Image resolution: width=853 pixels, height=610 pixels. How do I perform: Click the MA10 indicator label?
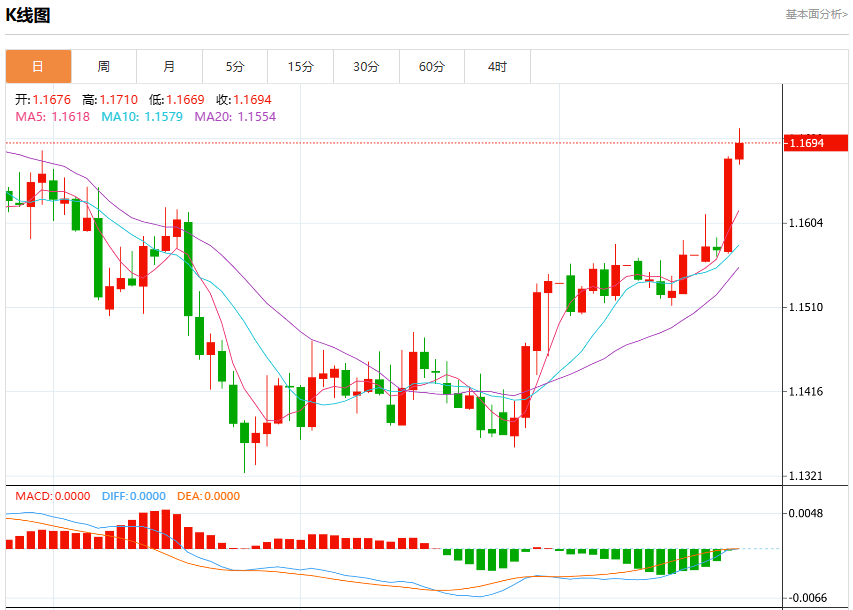pyautogui.click(x=142, y=116)
